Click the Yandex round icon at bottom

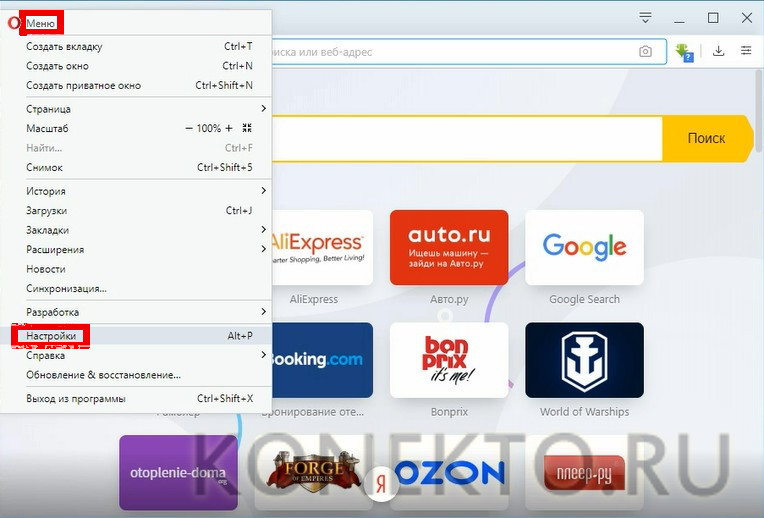(381, 483)
